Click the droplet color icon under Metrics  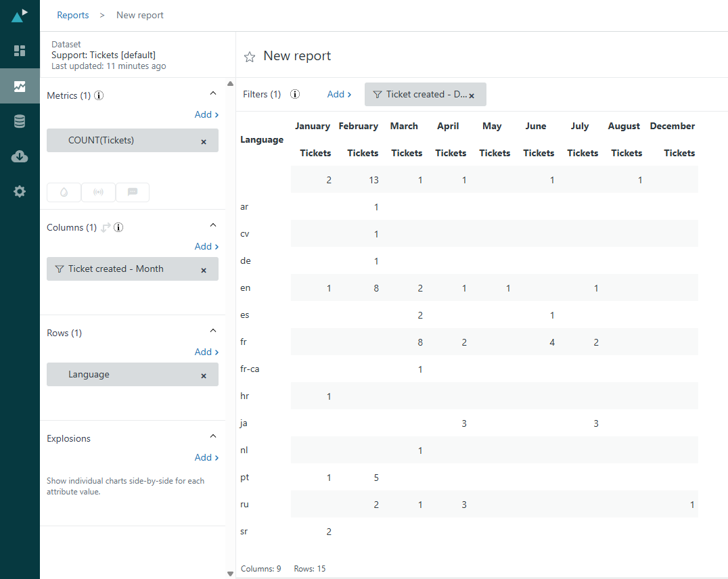pos(64,192)
